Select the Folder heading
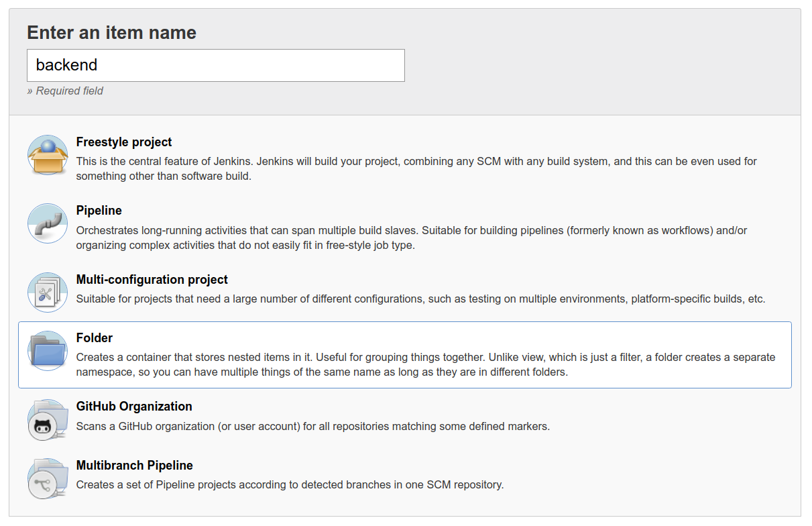This screenshot has width=812, height=526. pyautogui.click(x=95, y=338)
